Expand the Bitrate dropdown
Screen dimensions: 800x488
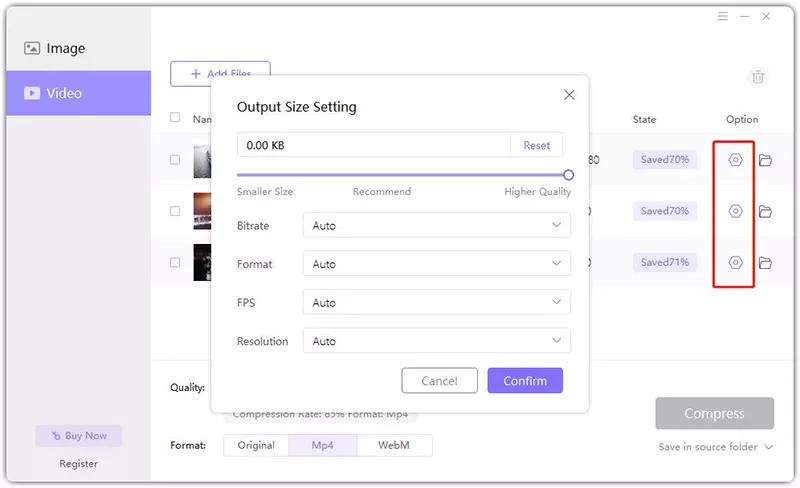coord(436,226)
